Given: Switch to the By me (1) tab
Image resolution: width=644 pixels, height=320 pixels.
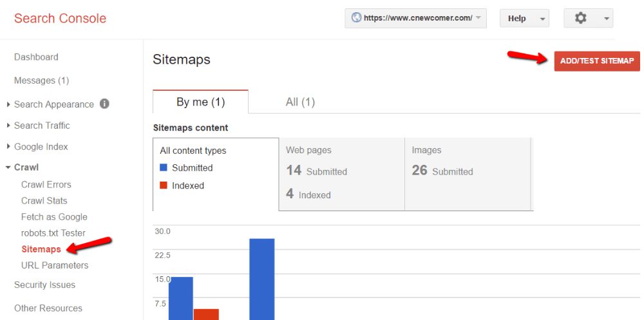Looking at the screenshot, I should 200,102.
